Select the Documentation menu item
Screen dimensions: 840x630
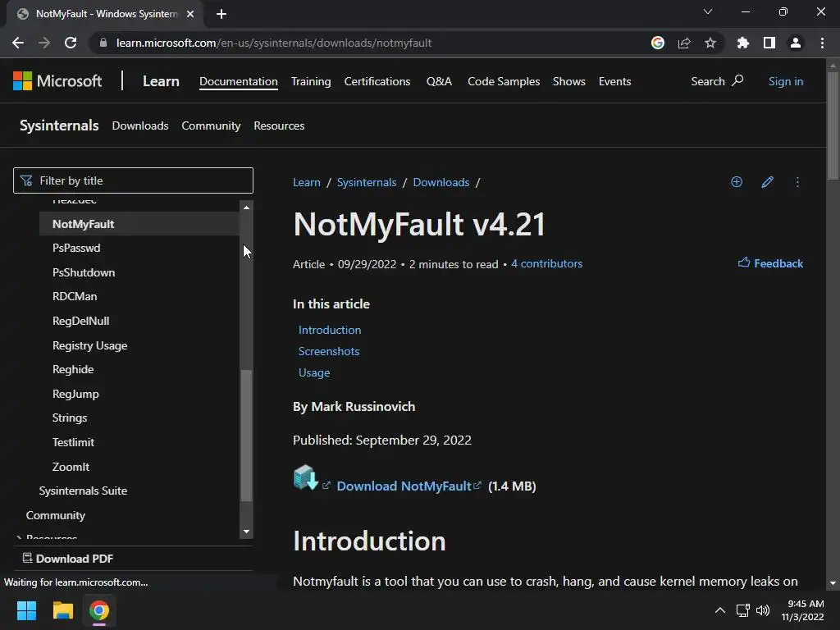pyautogui.click(x=239, y=81)
